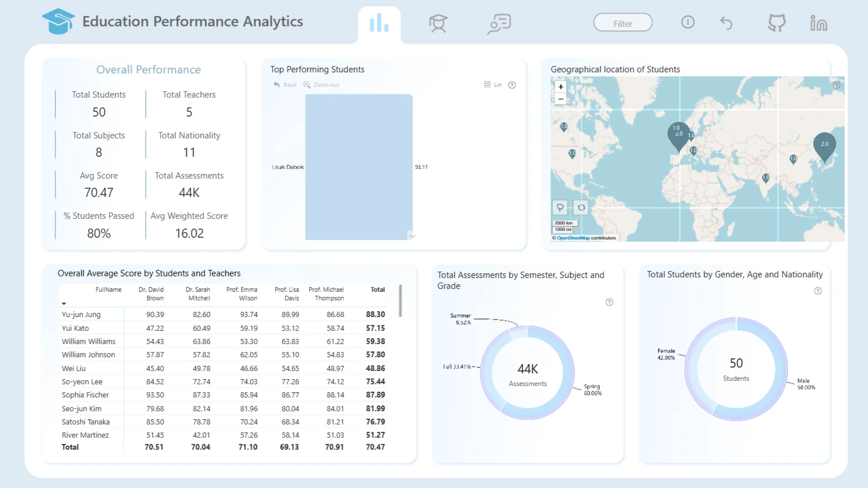Click Zoom-out in Top Performing Students
Viewport: 868px width, 488px height.
(x=321, y=85)
